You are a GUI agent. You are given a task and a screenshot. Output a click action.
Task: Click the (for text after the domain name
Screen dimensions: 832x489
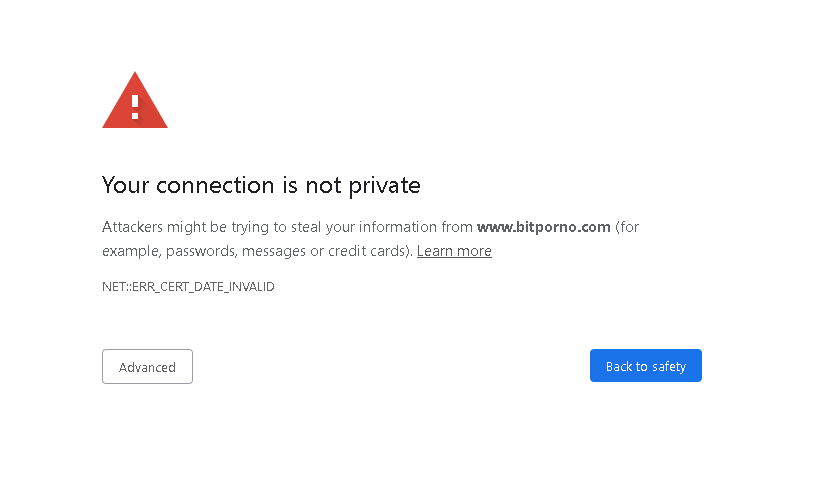tap(627, 227)
